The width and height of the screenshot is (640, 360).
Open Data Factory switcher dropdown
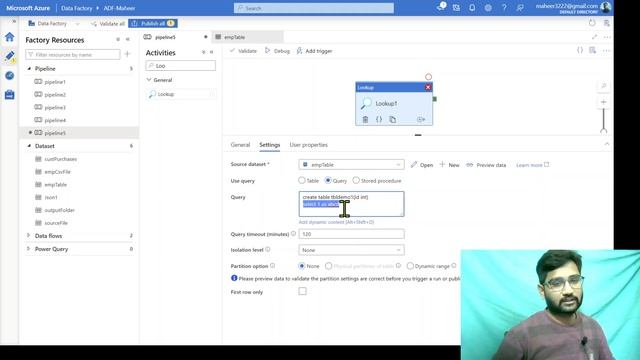click(x=77, y=24)
